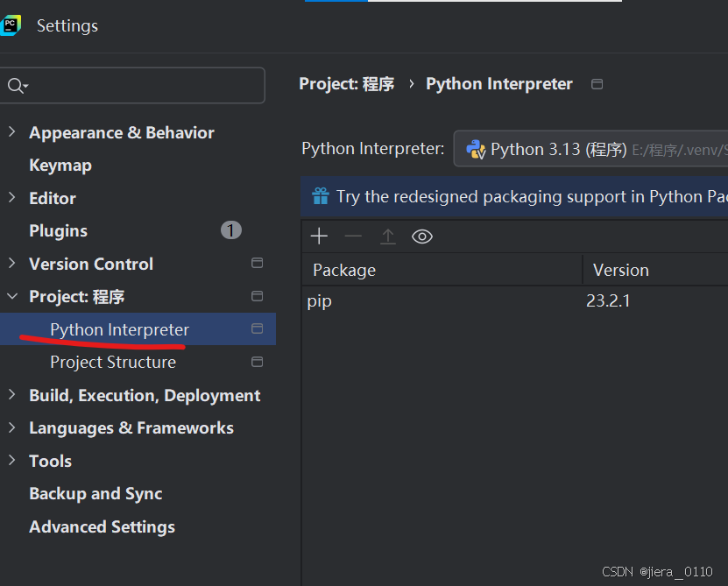Click the add package plus icon
This screenshot has height=586, width=728.
coord(319,237)
